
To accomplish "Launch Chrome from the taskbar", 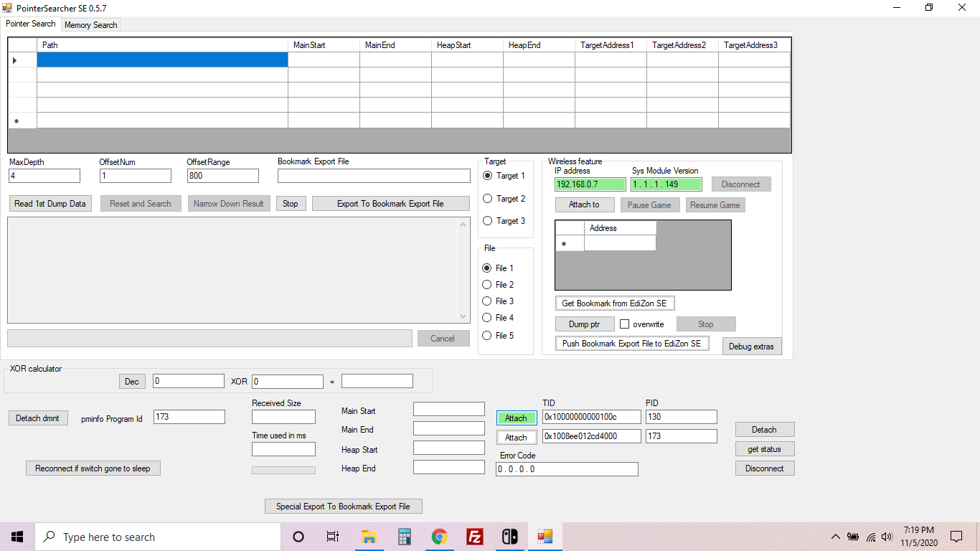I will tap(439, 537).
